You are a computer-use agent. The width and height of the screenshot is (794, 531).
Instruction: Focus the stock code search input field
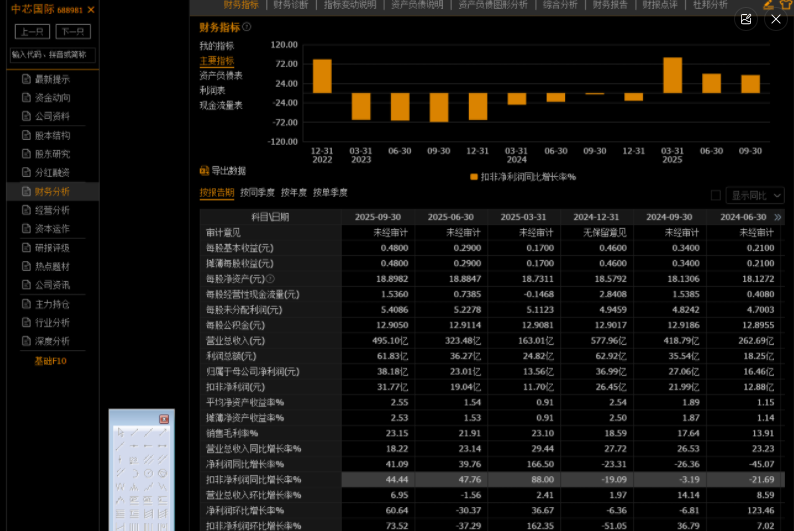[x=52, y=55]
